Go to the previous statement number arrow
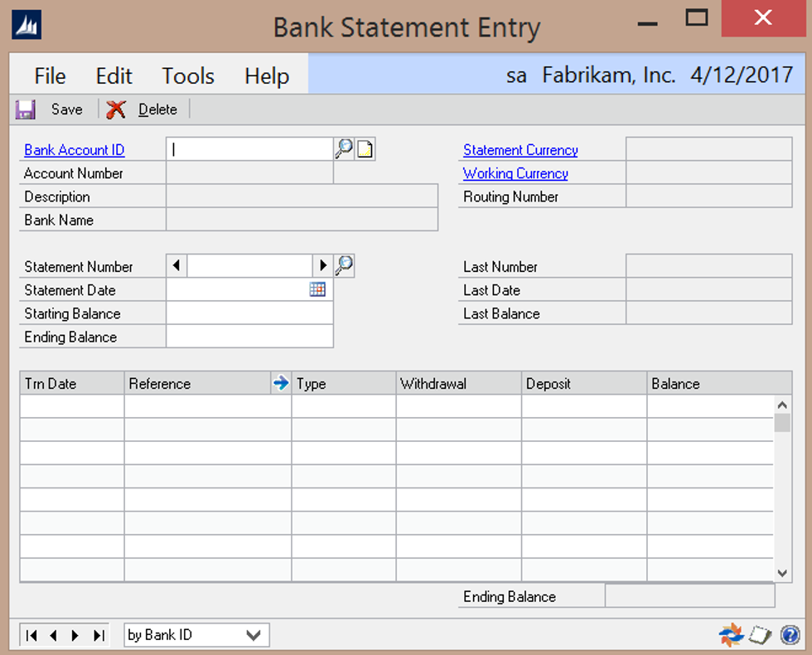This screenshot has width=812, height=655. tap(176, 266)
